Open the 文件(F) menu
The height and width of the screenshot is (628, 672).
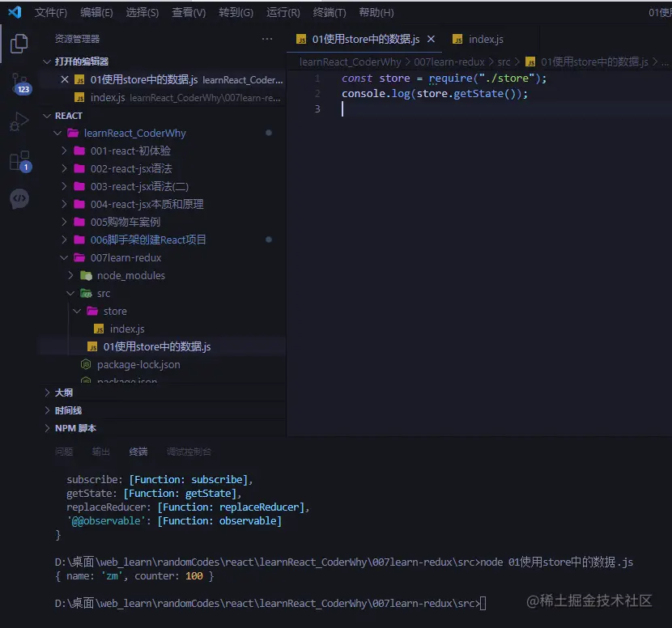coord(50,12)
